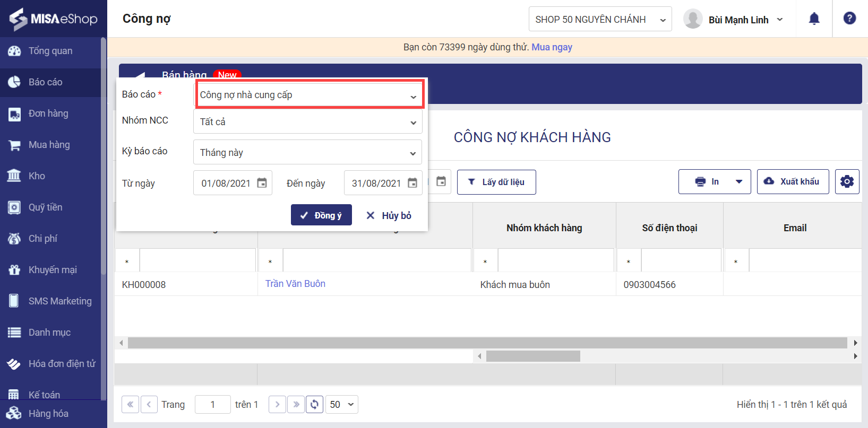
Task: Go to previous page of results
Action: pyautogui.click(x=149, y=405)
